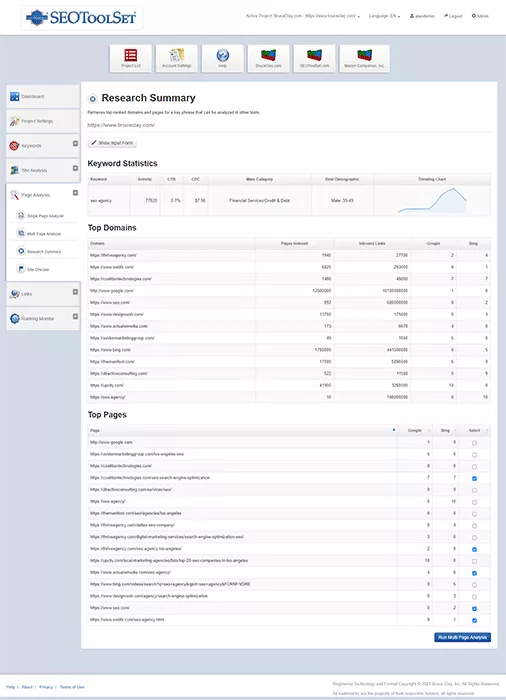Click the thriveagency.com domain row

click(x=289, y=255)
